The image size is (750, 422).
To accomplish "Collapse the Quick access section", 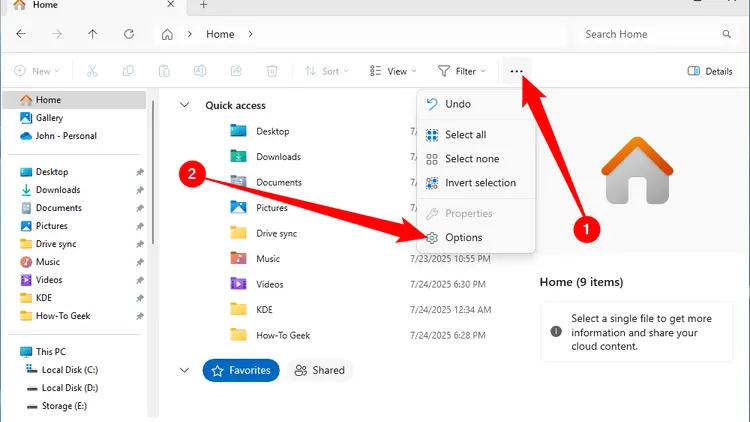I will (x=185, y=105).
